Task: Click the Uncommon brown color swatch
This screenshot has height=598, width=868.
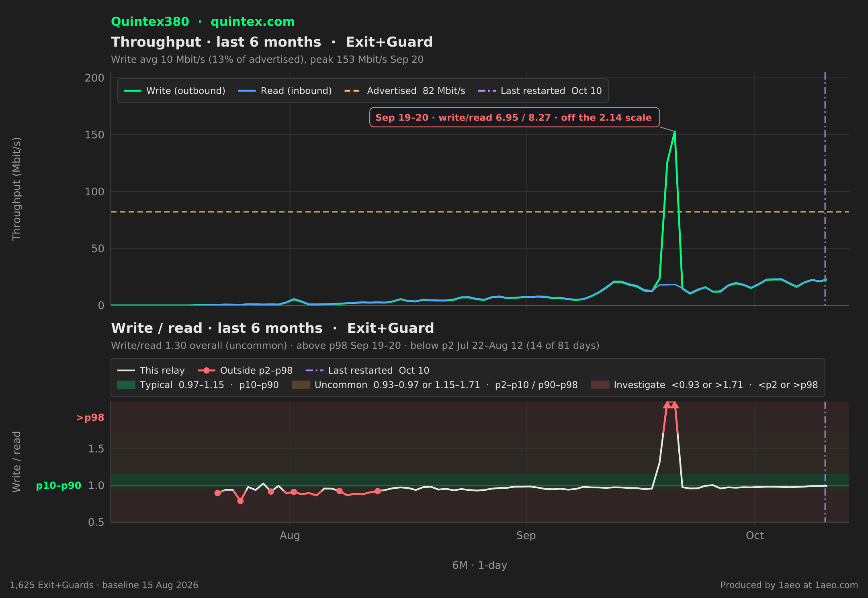Action: 301,385
